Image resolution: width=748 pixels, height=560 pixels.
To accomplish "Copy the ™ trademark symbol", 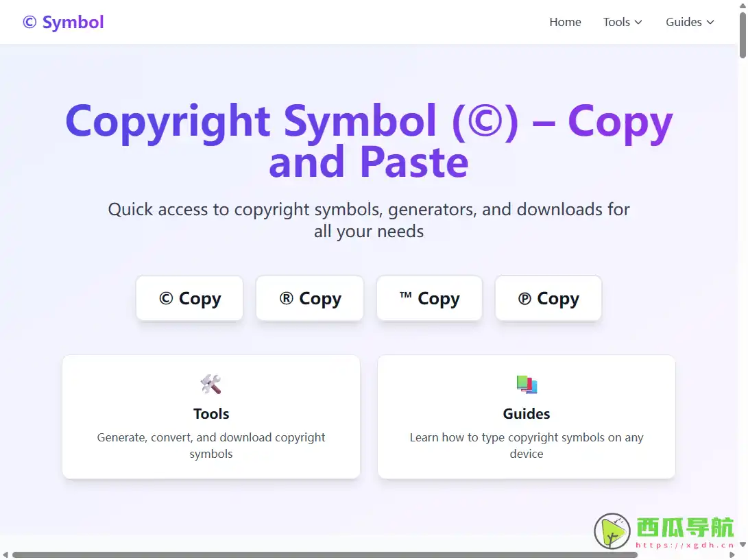I will point(429,298).
